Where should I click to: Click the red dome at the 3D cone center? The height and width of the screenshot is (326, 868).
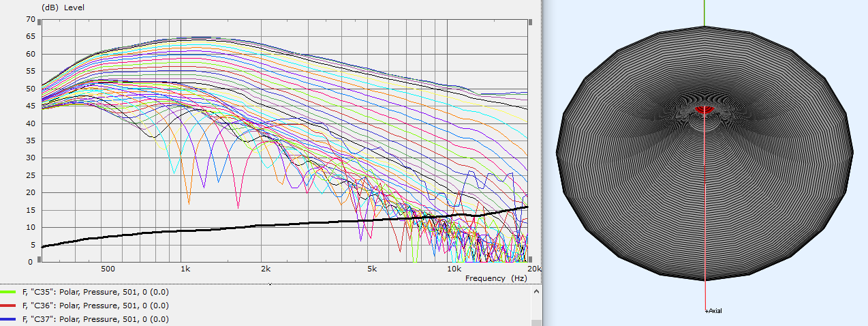click(x=704, y=110)
